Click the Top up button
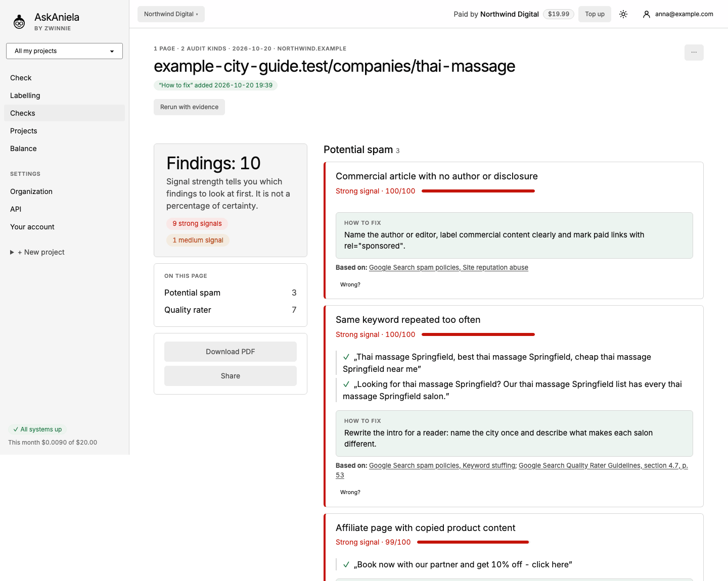 [595, 14]
